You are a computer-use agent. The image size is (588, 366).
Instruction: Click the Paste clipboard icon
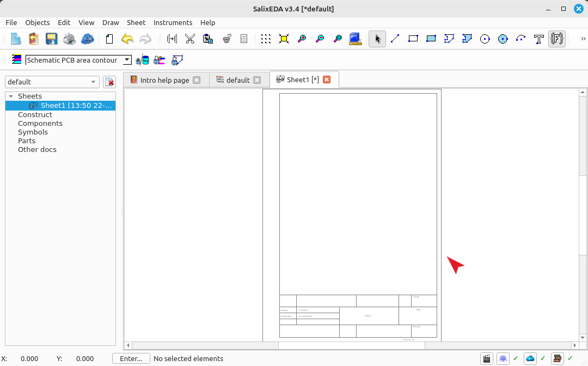[208, 39]
